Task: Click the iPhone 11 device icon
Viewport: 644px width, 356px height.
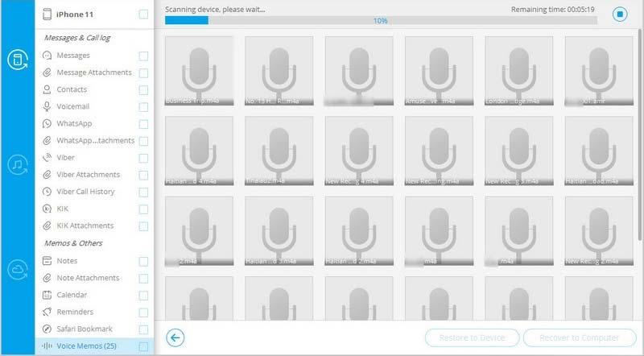Action: click(47, 14)
